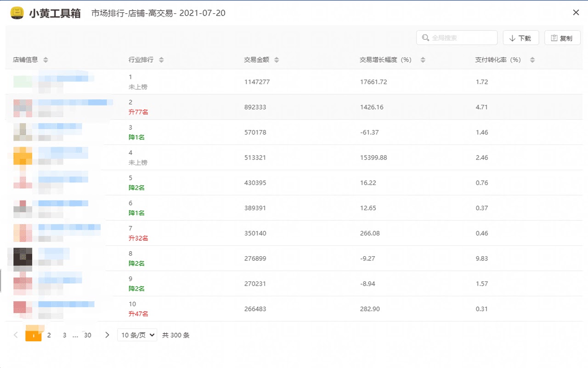The height and width of the screenshot is (368, 588).
Task: Open shop thumbnail in rank 1 row
Action: tap(23, 82)
